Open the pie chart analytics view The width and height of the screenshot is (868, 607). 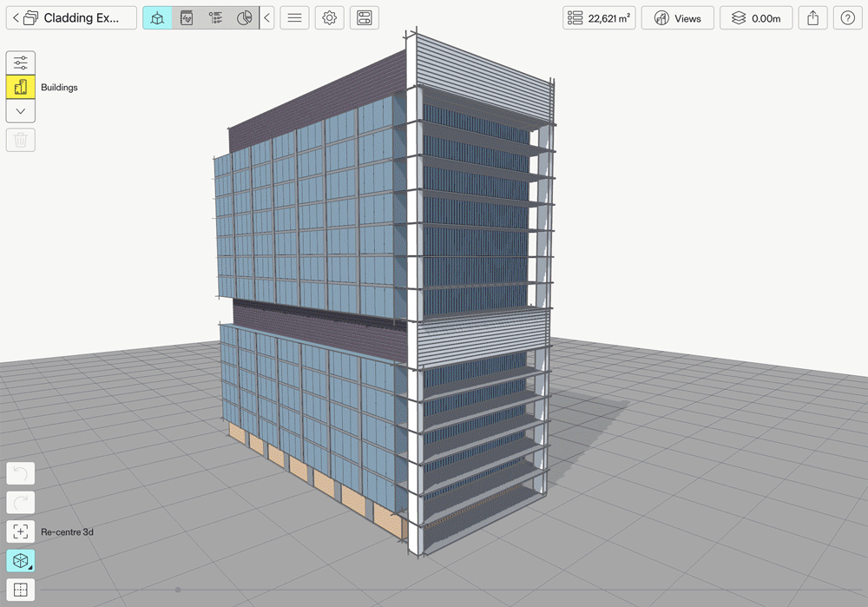245,18
